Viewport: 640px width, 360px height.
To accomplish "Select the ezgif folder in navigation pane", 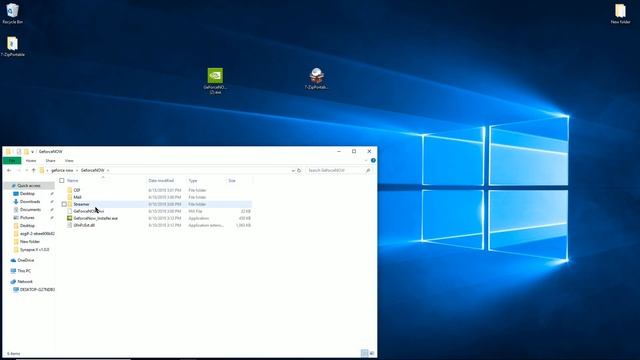I will click(37, 233).
